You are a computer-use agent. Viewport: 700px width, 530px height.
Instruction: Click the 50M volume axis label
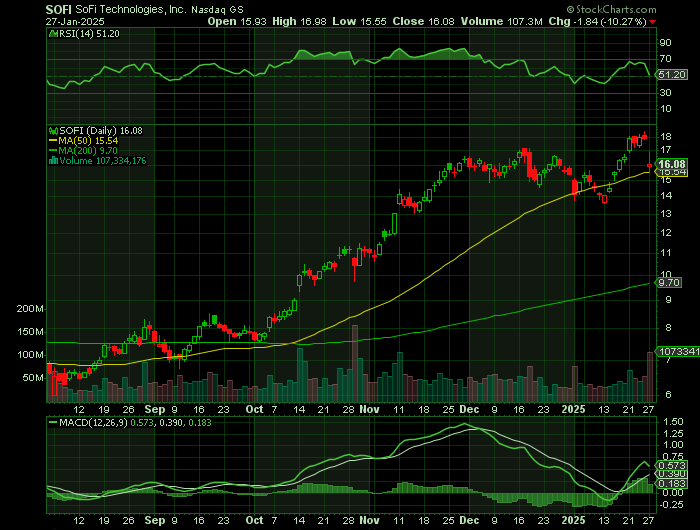[x=33, y=378]
